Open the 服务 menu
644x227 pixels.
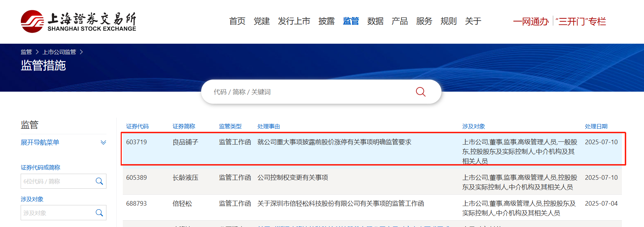[x=424, y=21]
